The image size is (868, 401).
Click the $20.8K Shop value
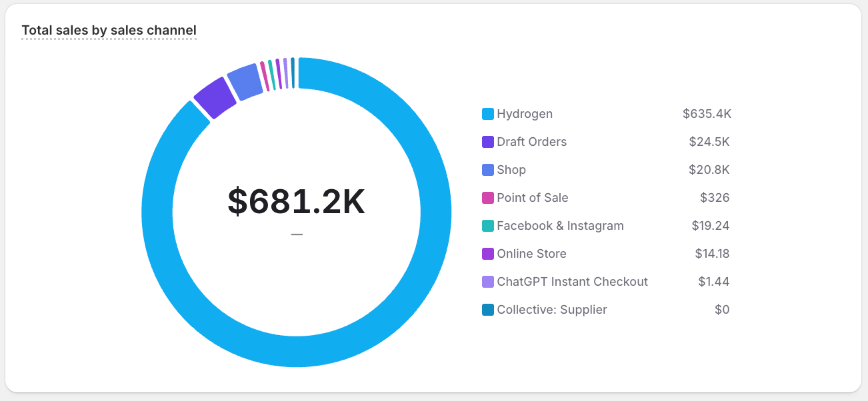pyautogui.click(x=709, y=170)
